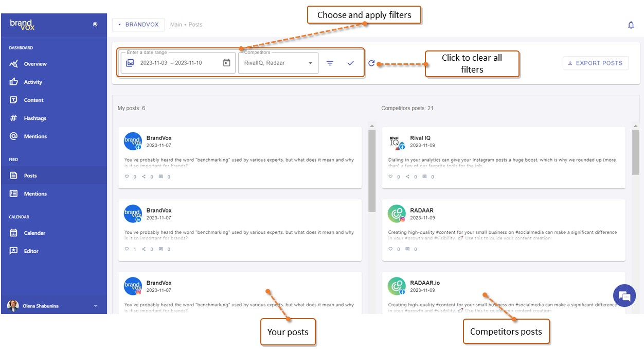644x349 pixels.
Task: Click the like heart on first BrandVox post
Action: click(127, 177)
